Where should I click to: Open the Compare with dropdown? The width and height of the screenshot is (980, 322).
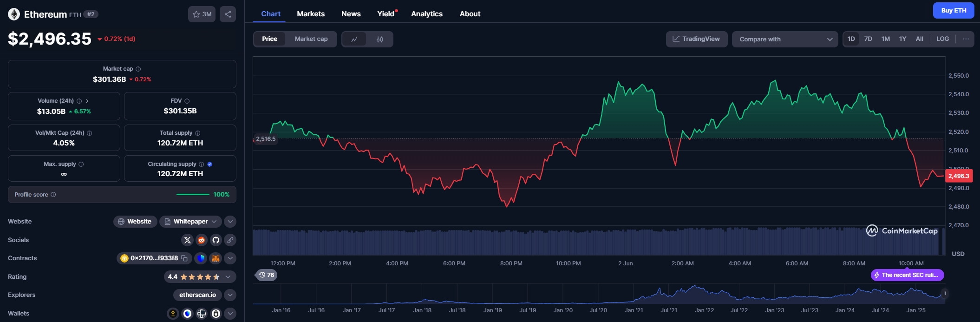pos(785,39)
